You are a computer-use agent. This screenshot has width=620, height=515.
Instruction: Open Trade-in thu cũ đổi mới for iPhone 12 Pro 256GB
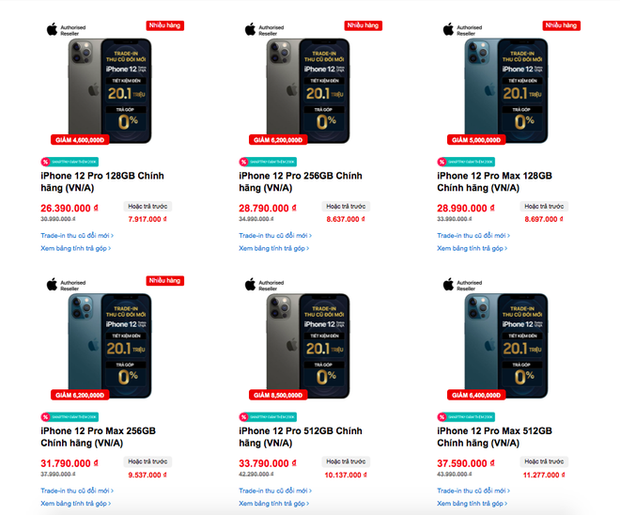pyautogui.click(x=273, y=236)
